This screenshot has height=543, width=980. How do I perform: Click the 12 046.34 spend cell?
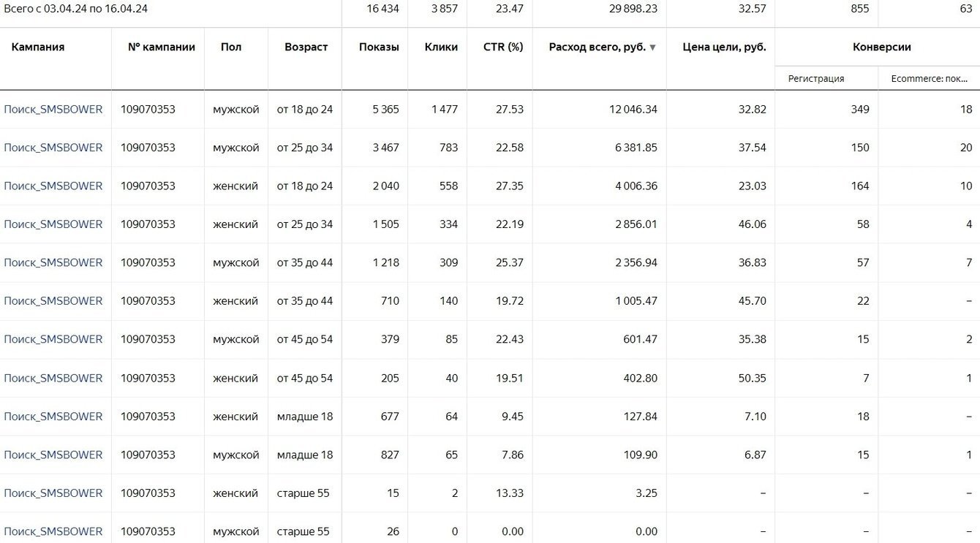(x=633, y=109)
